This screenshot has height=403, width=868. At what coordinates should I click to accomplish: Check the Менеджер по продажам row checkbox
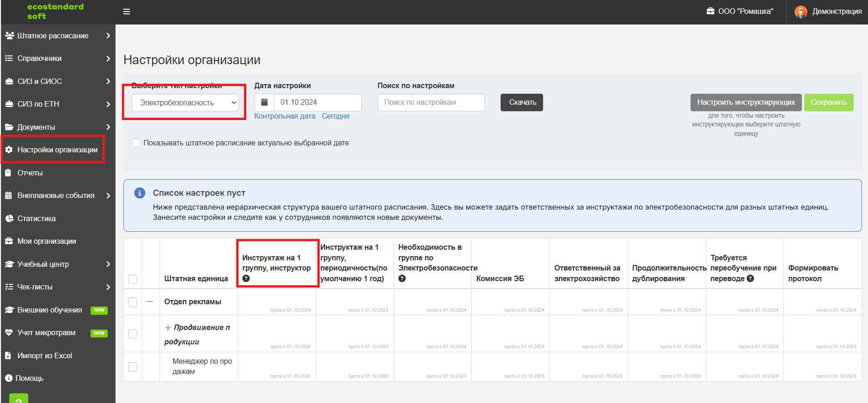tap(133, 367)
